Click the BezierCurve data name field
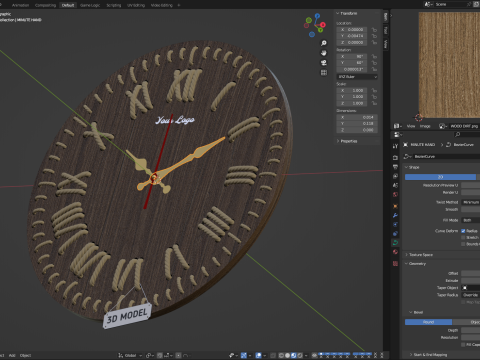Image resolution: width=480 pixels, height=360 pixels. [447, 156]
